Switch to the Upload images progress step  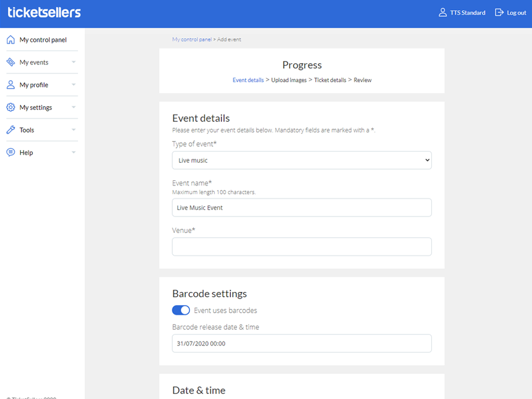tap(289, 80)
